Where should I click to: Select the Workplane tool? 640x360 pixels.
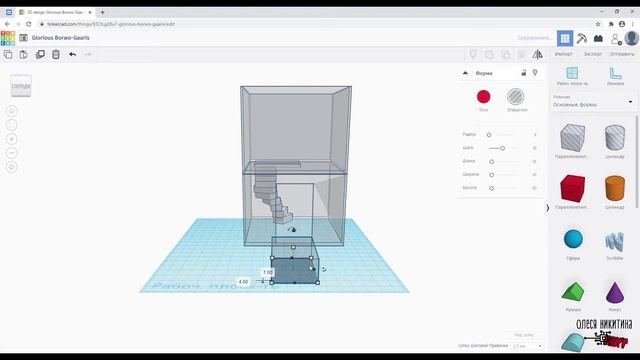pos(572,76)
